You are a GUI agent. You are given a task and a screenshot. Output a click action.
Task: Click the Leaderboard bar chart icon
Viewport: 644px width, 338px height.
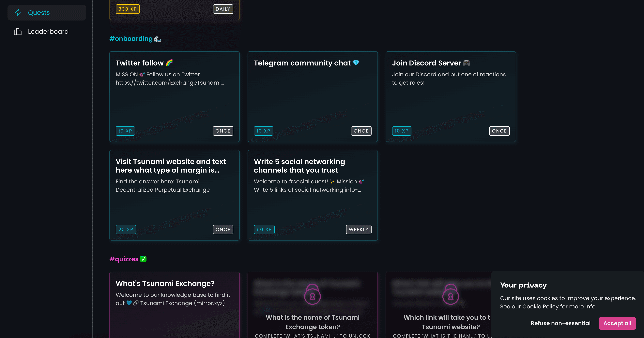[x=18, y=32]
